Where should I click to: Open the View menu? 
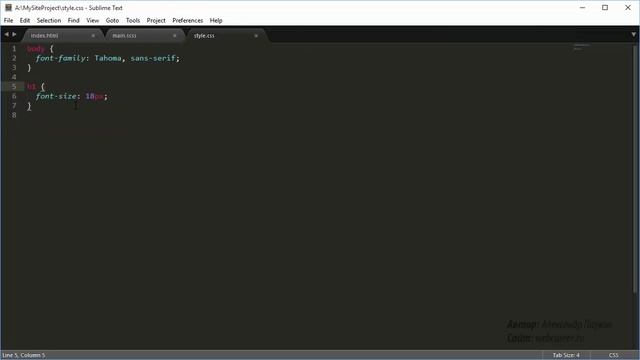[93, 20]
